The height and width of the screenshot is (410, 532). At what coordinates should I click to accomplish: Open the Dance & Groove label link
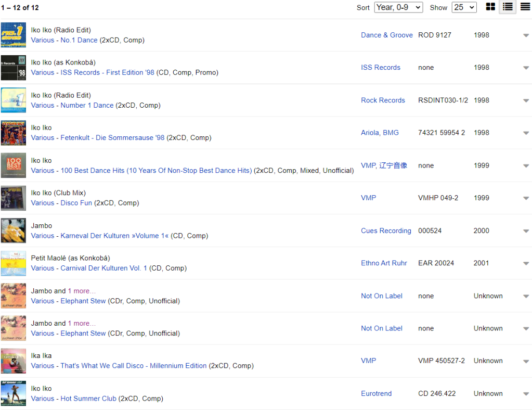[386, 35]
